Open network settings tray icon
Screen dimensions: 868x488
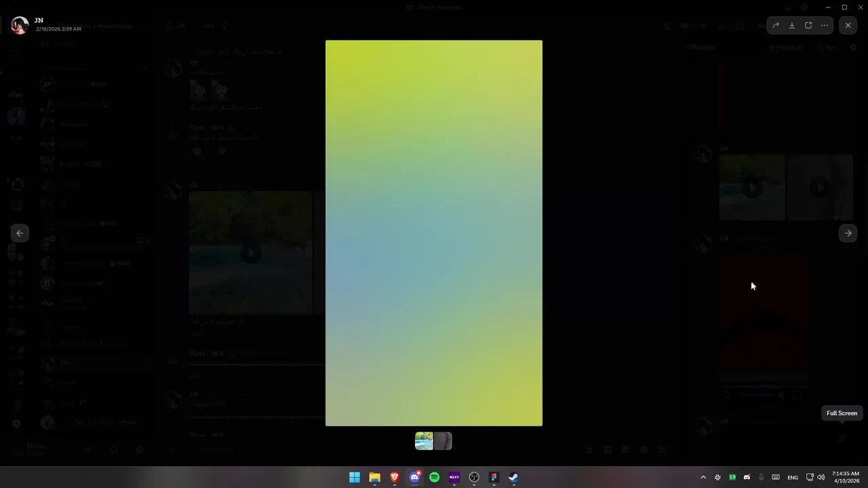(x=810, y=477)
